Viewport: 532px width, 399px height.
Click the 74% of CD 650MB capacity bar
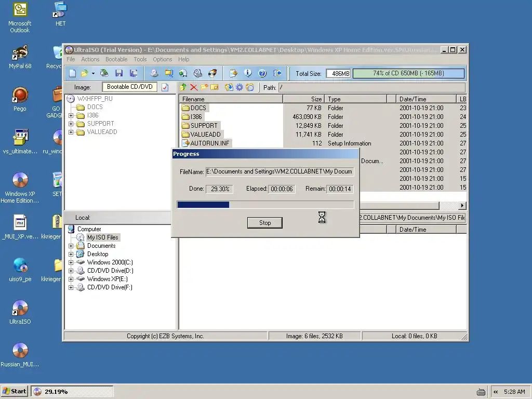coord(408,73)
